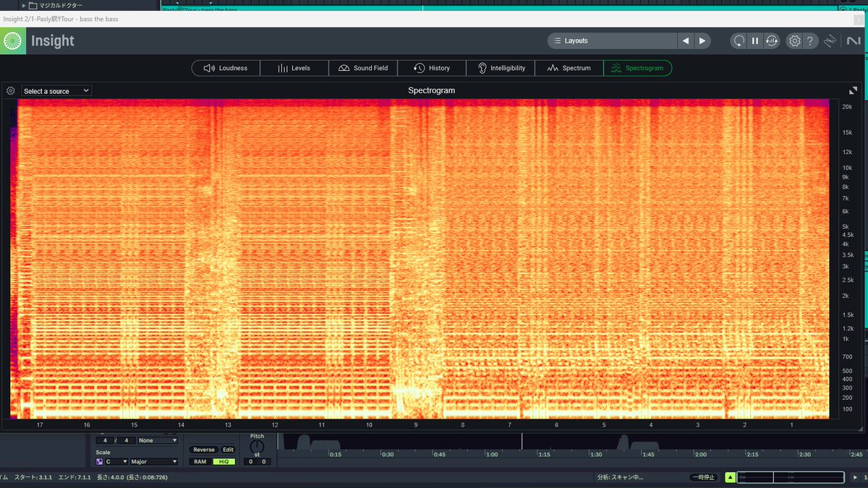The width and height of the screenshot is (868, 488).
Task: Click the iZotope Insight logo icon
Action: pyautogui.click(x=13, y=41)
